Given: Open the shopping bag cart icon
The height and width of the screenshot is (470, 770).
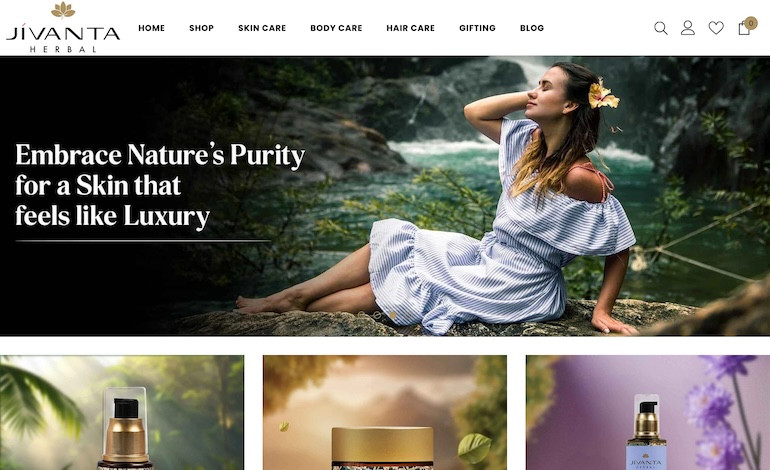Looking at the screenshot, I should point(744,29).
